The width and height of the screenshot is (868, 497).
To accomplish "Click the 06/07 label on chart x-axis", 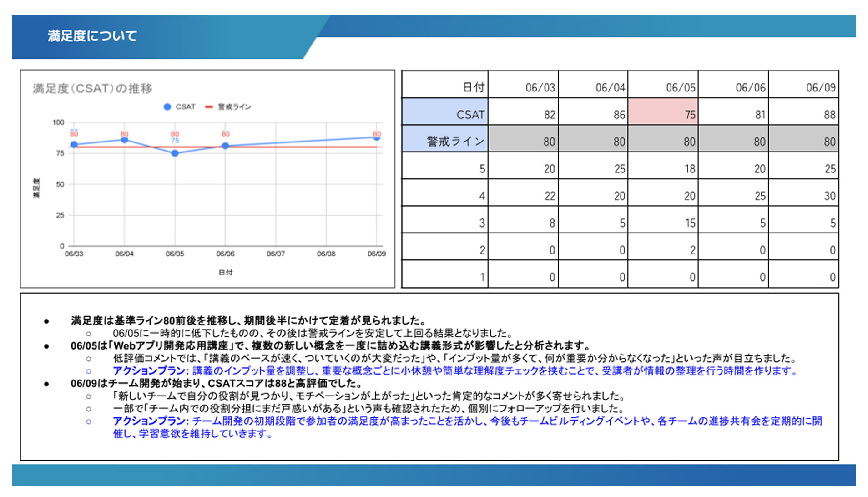I will click(x=276, y=254).
